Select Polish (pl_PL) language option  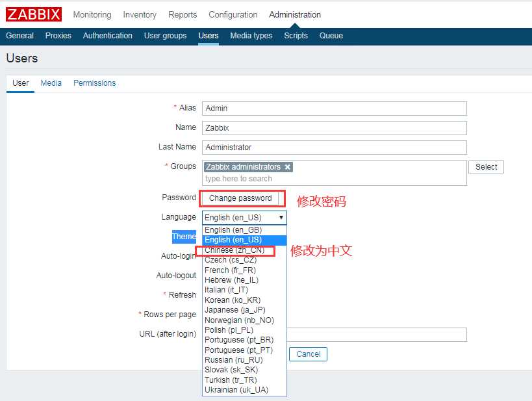244,330
